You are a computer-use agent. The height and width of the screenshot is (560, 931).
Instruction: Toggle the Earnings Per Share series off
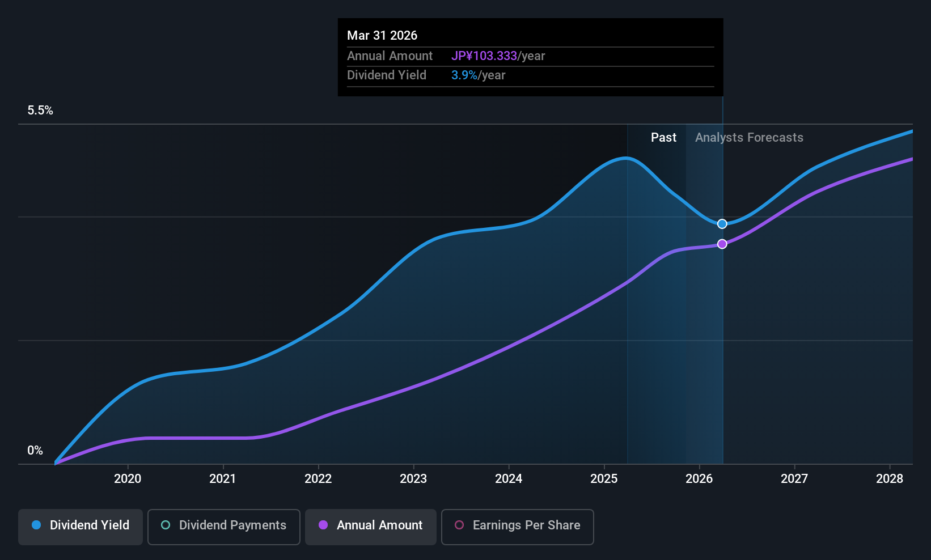tap(517, 527)
